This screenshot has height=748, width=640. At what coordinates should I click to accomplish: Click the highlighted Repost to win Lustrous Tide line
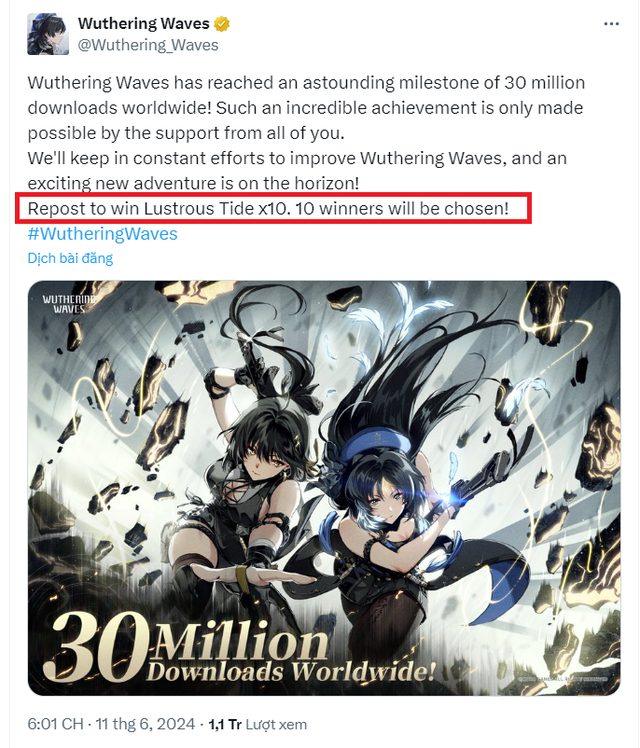coord(268,208)
